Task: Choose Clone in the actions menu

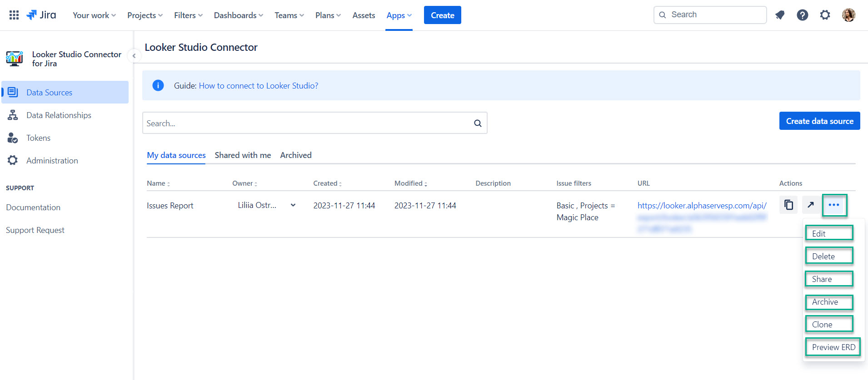Action: (x=829, y=325)
